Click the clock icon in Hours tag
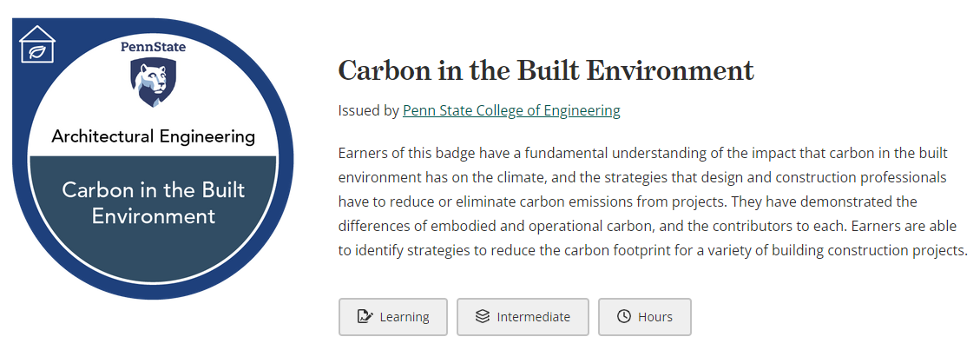The width and height of the screenshot is (980, 350). tap(624, 317)
